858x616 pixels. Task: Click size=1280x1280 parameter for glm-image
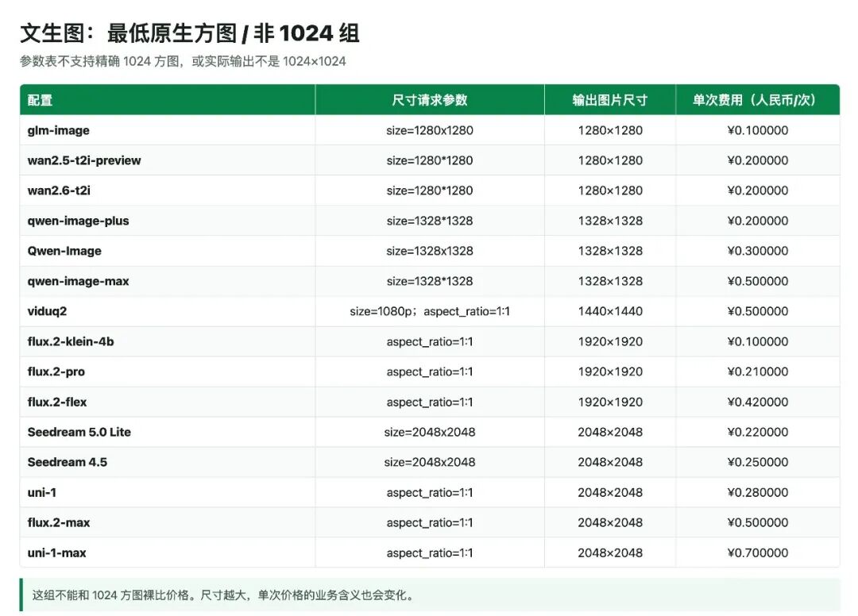[x=430, y=131]
